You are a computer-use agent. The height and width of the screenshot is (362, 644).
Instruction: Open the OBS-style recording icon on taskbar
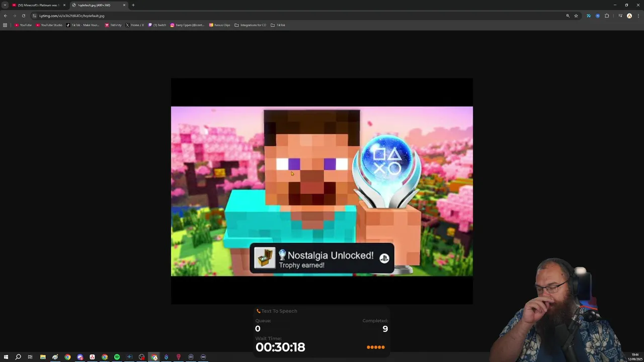click(141, 357)
